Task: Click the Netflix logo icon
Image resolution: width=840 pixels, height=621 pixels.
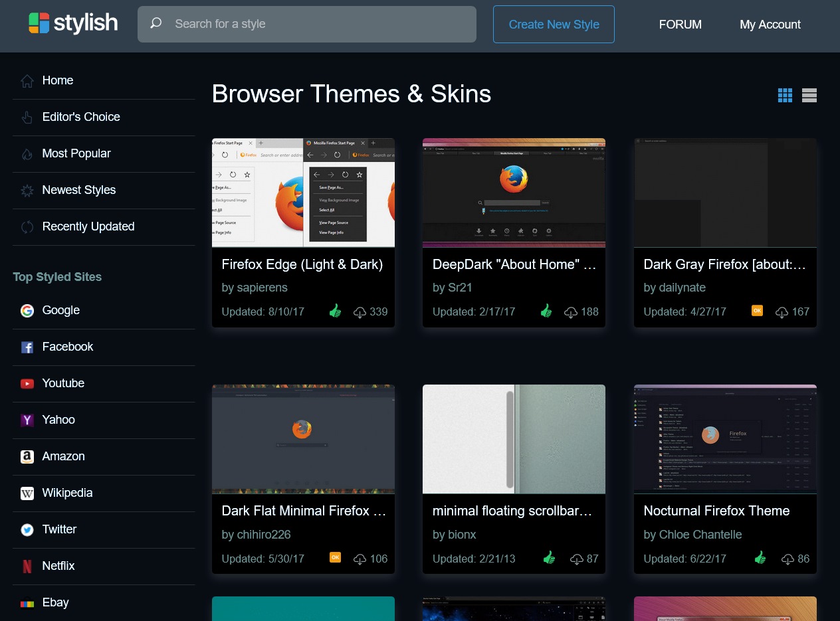Action: point(27,567)
